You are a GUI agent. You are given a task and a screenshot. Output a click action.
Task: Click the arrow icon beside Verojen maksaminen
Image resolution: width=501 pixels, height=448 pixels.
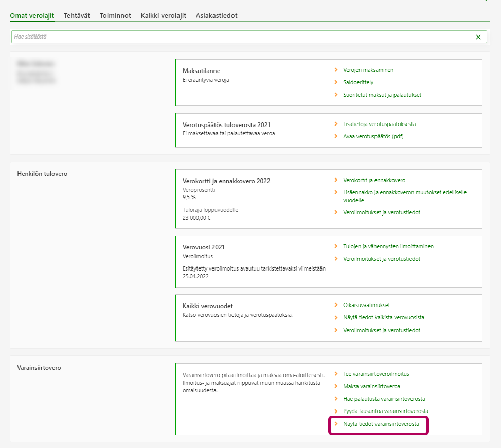click(x=336, y=70)
